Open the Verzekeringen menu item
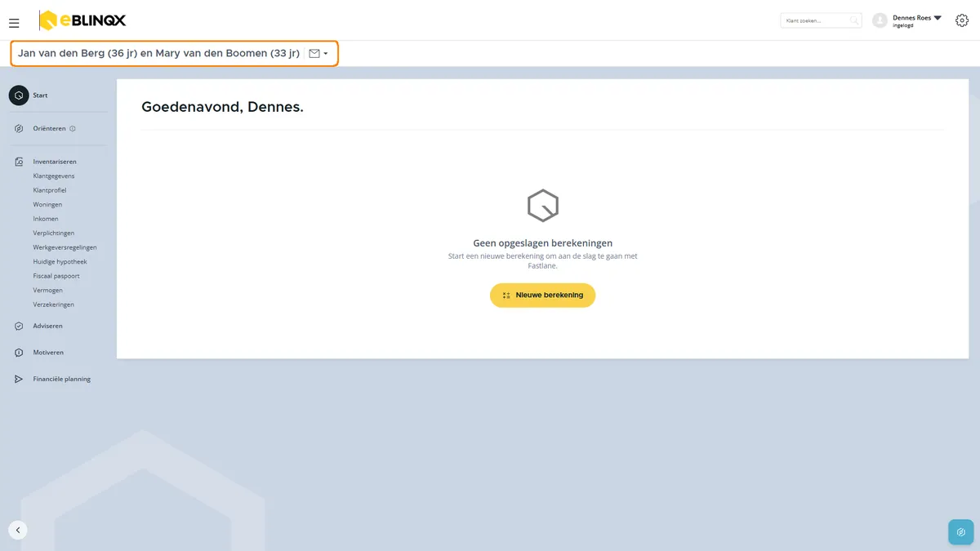Viewport: 980px width, 551px height. pyautogui.click(x=53, y=304)
